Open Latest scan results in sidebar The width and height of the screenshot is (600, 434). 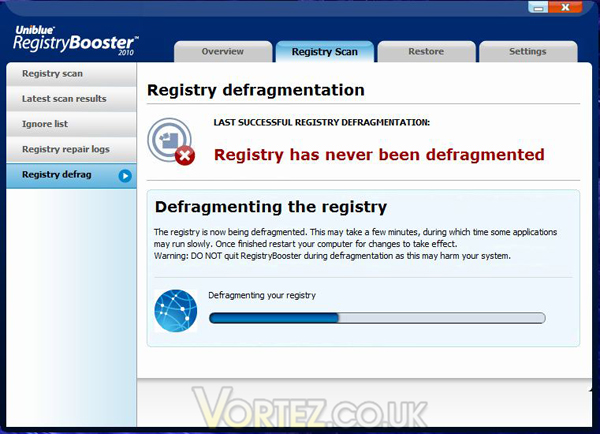[x=71, y=99]
